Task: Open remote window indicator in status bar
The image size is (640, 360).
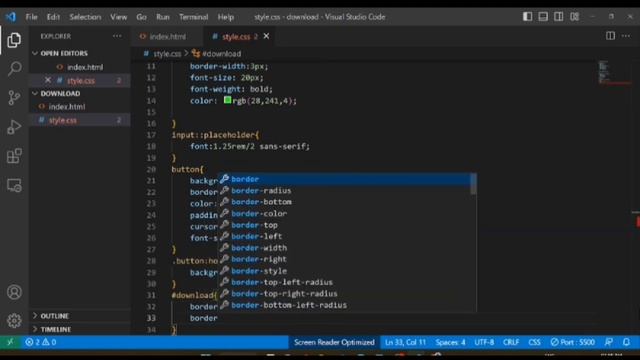Action: click(10, 342)
